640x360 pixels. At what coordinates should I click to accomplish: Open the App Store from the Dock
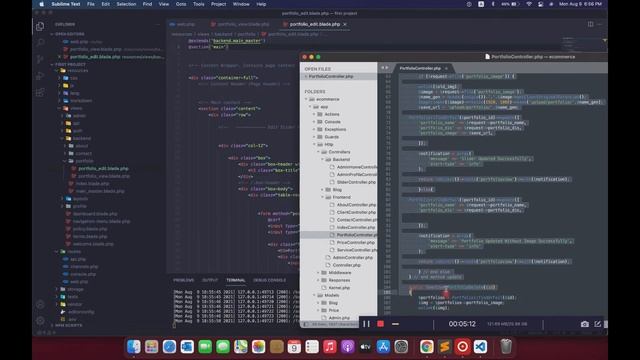pos(383,347)
